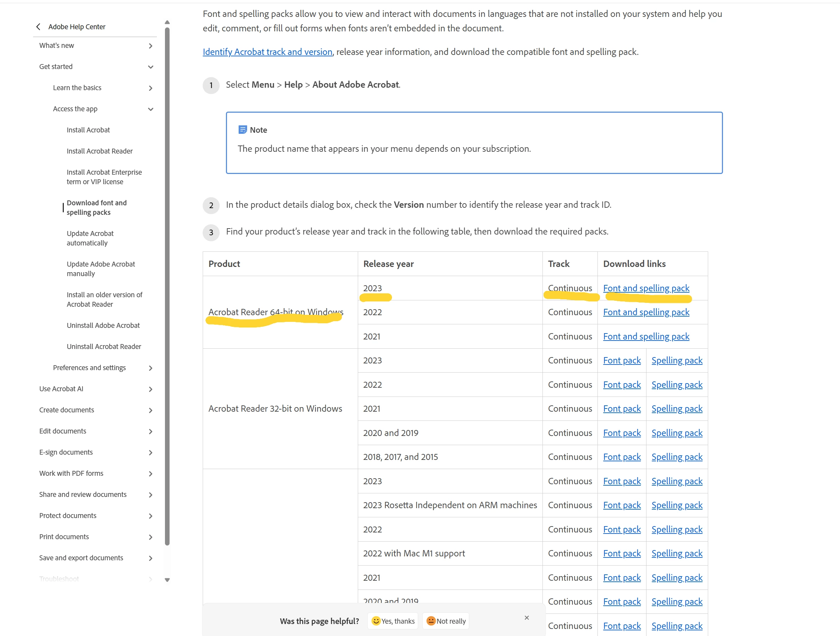
Task: Click the sidebar vertical scrollbar
Action: pos(167,285)
